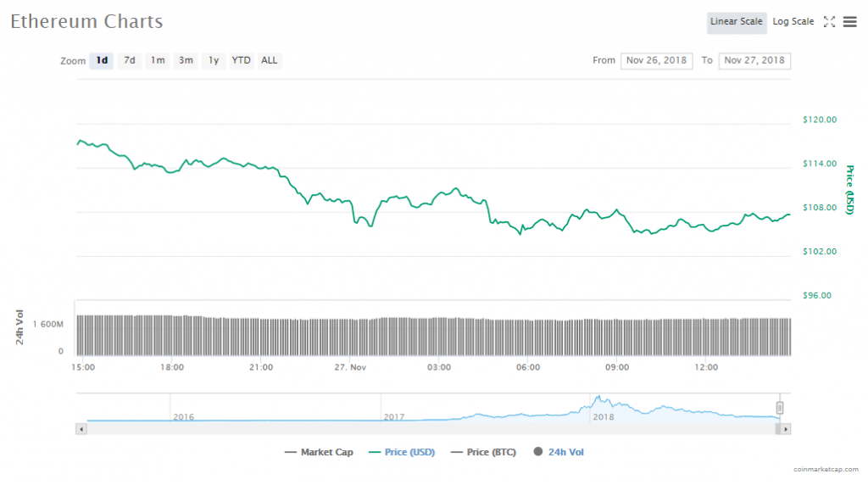The image size is (868, 485).
Task: Set zoom to 1d
Action: 102,61
